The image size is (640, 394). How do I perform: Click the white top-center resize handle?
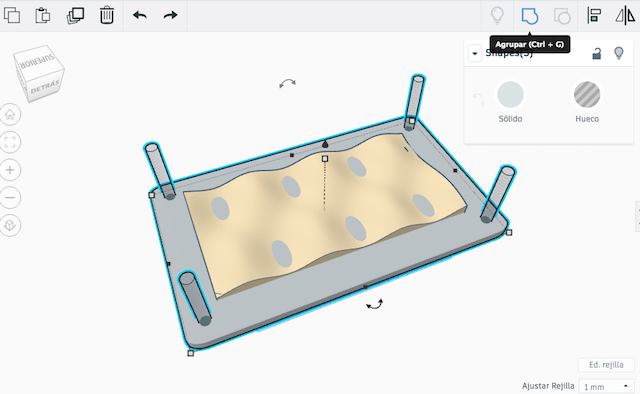pos(325,158)
